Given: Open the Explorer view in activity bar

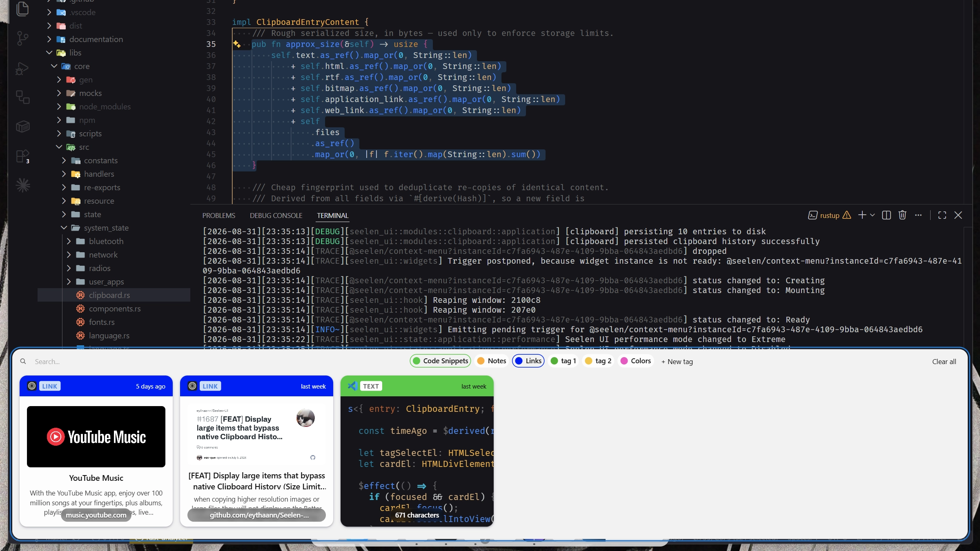Looking at the screenshot, I should (x=22, y=9).
